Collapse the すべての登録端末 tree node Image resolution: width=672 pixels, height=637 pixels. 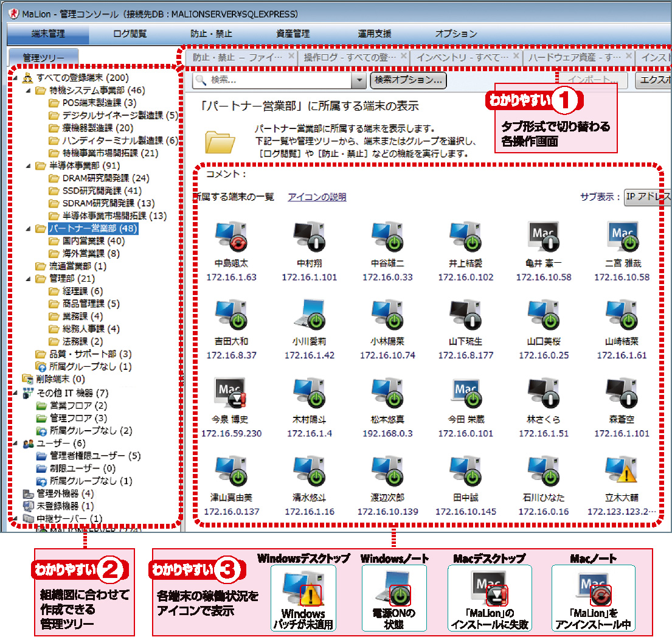pyautogui.click(x=16, y=78)
